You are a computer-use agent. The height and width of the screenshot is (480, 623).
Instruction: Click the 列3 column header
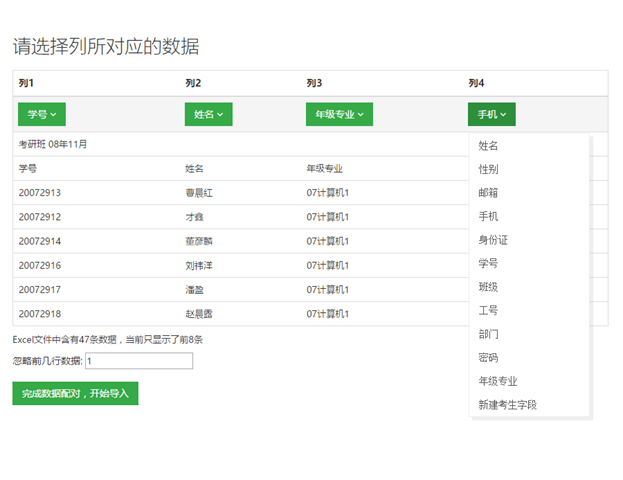point(314,83)
